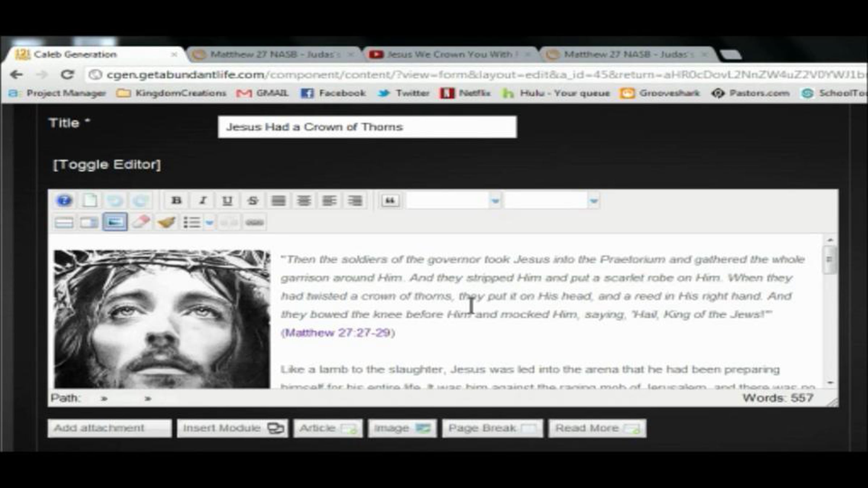The height and width of the screenshot is (488, 868).
Task: Insert a bullet list
Action: (x=192, y=222)
